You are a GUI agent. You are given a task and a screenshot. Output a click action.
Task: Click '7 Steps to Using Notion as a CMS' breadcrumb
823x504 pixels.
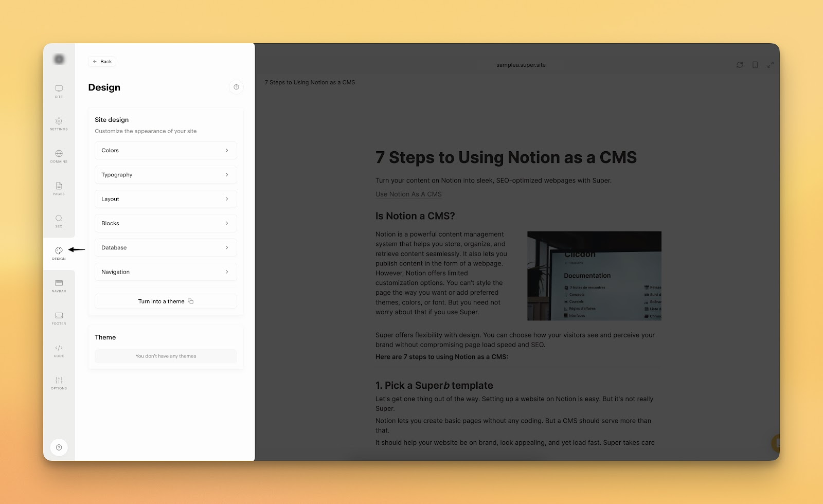tap(310, 82)
